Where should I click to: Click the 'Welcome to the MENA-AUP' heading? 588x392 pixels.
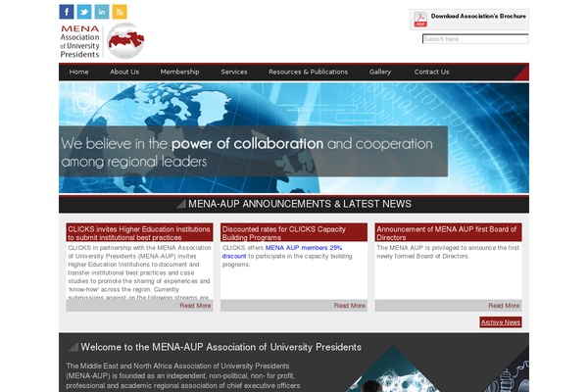[x=220, y=347]
